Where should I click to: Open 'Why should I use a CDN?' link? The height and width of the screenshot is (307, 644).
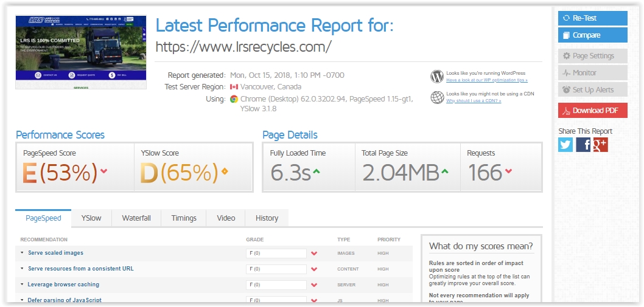474,100
